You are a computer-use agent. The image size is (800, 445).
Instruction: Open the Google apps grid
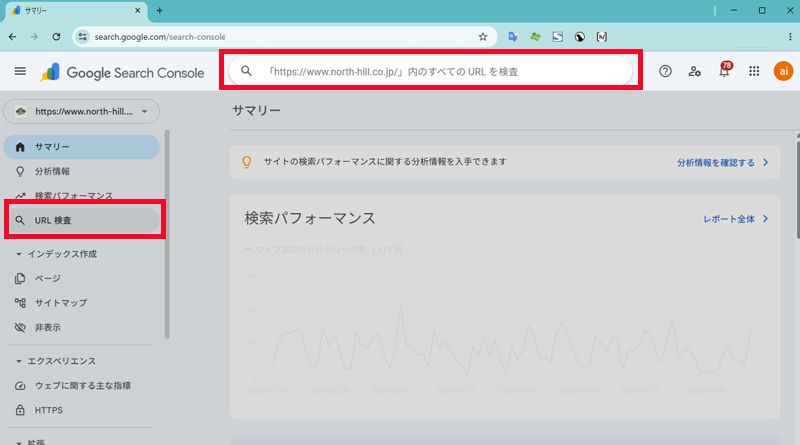point(754,71)
